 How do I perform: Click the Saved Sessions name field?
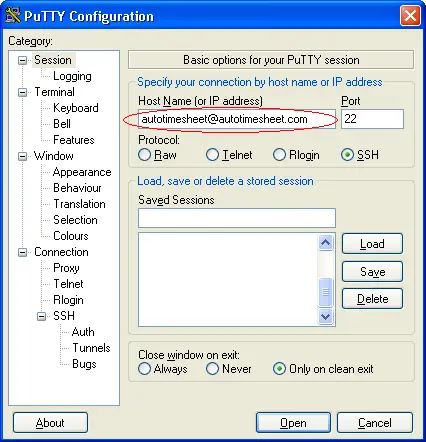tap(237, 218)
